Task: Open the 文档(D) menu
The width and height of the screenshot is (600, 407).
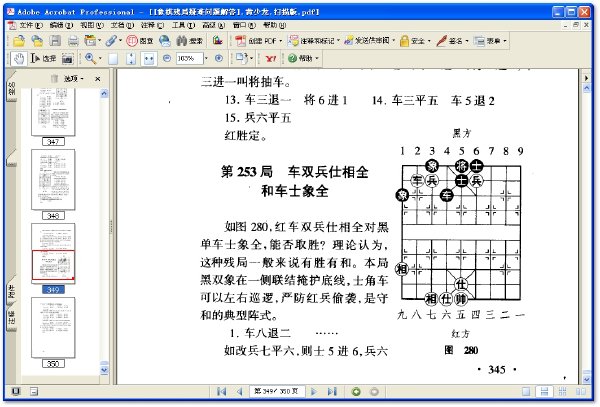Action: (122, 25)
